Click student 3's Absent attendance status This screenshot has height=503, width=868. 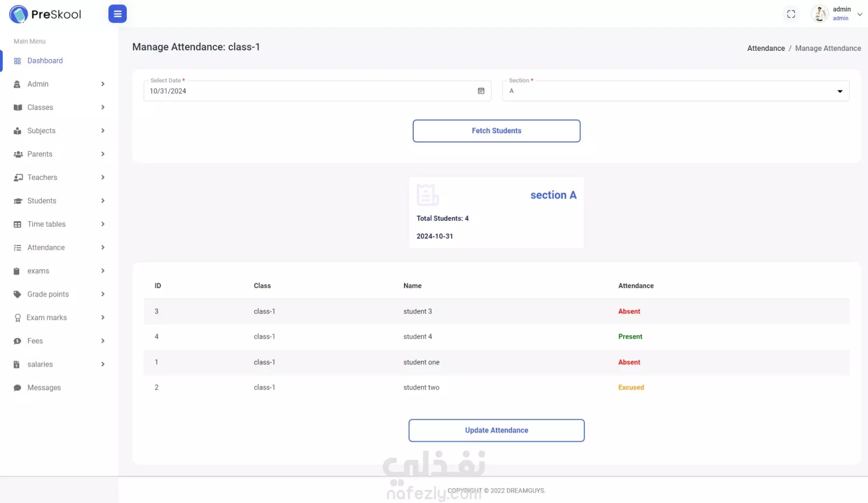click(x=629, y=311)
